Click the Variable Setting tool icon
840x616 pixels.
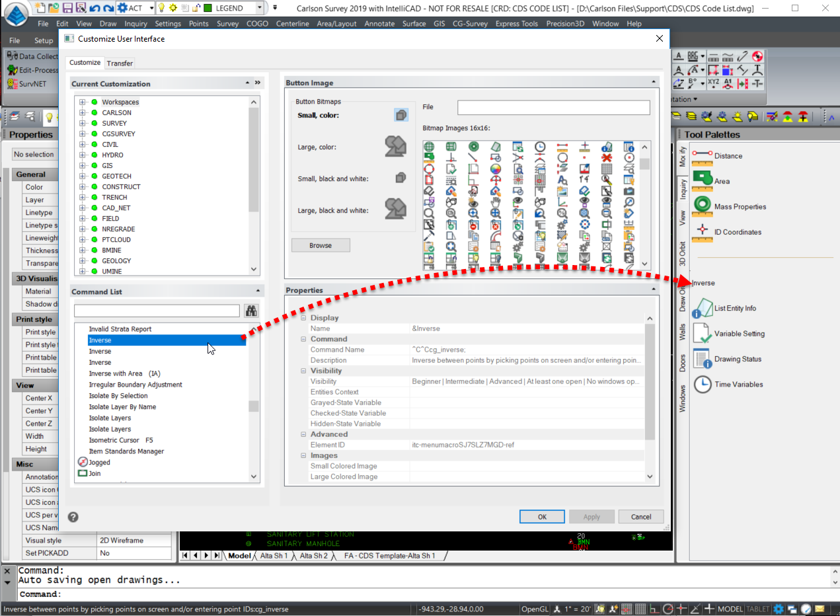coord(702,334)
